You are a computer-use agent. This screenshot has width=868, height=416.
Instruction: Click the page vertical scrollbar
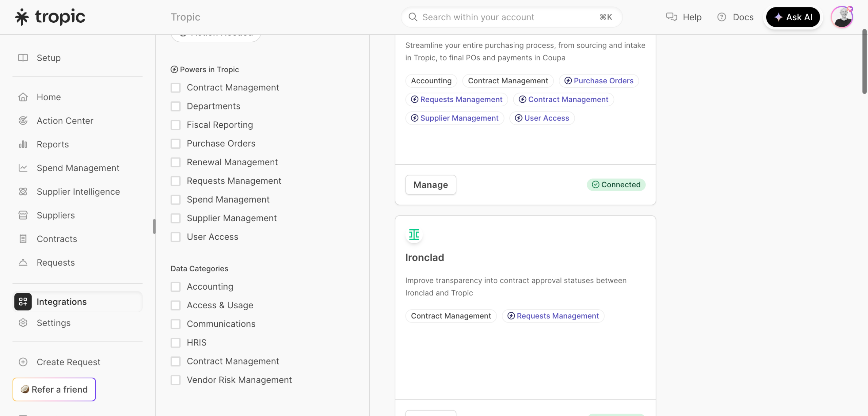[x=864, y=61]
